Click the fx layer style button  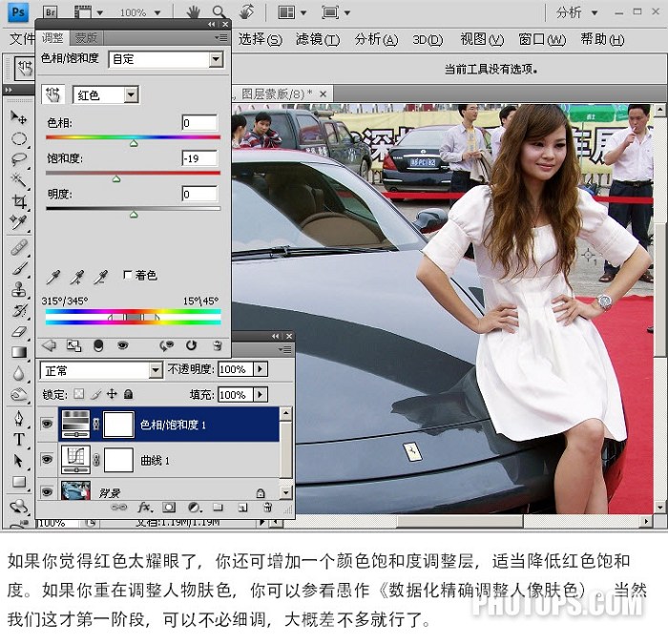click(x=145, y=508)
